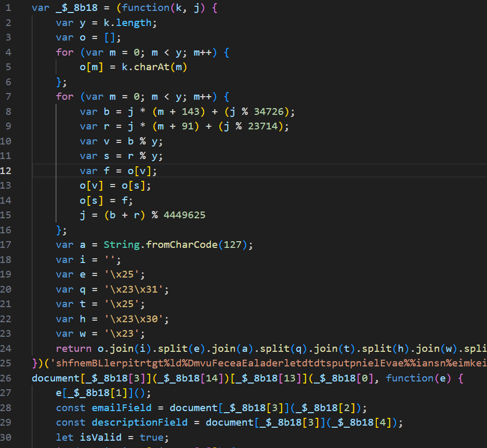Click 'charAt' in line 5
Screen dimensions: 487x448
pos(152,67)
